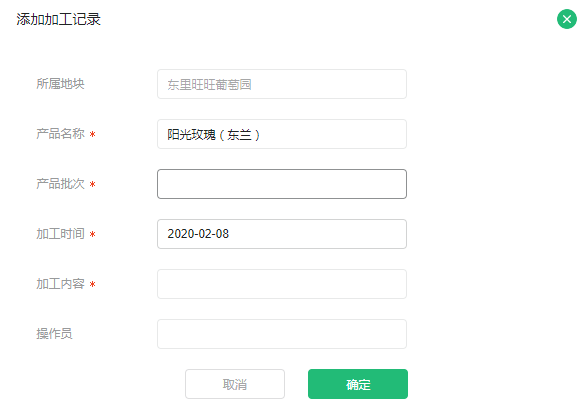Open the 加工时间 date field 2020-02-08
The height and width of the screenshot is (409, 587).
(282, 234)
